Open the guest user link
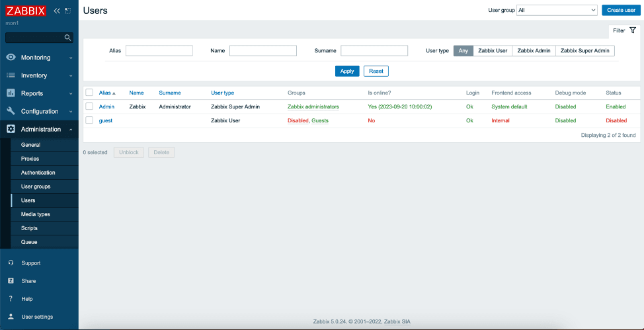 (106, 120)
